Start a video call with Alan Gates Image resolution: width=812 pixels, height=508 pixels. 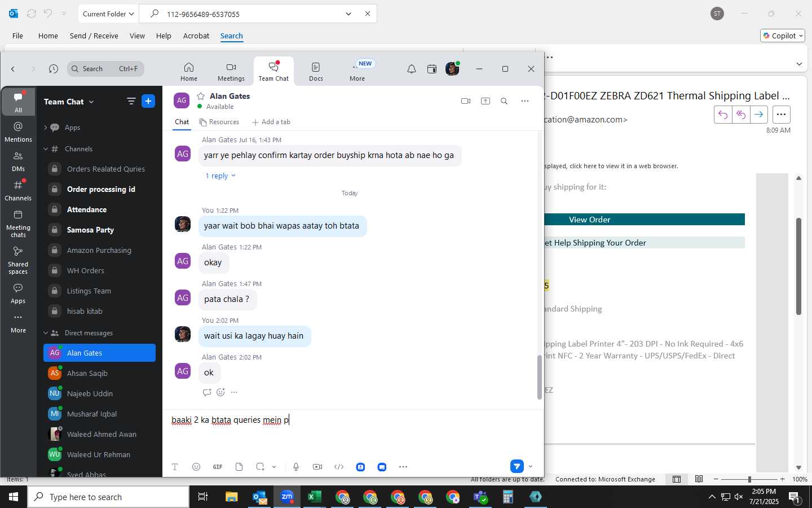click(466, 101)
